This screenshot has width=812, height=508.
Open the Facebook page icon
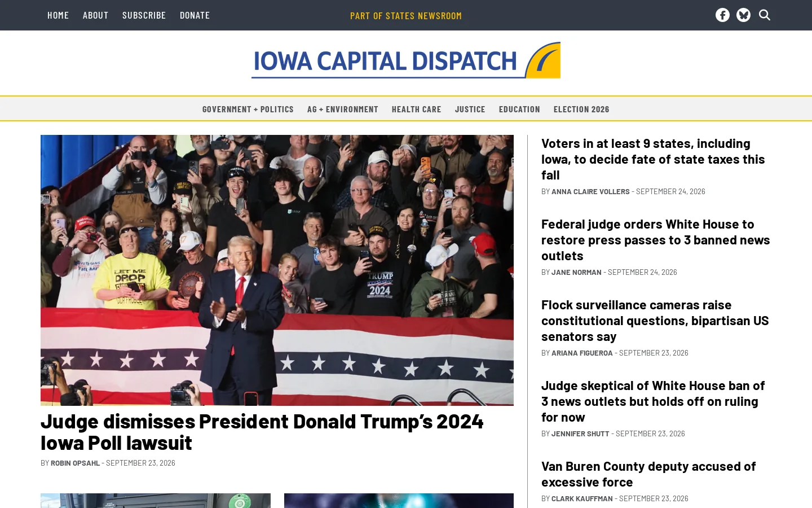(722, 15)
